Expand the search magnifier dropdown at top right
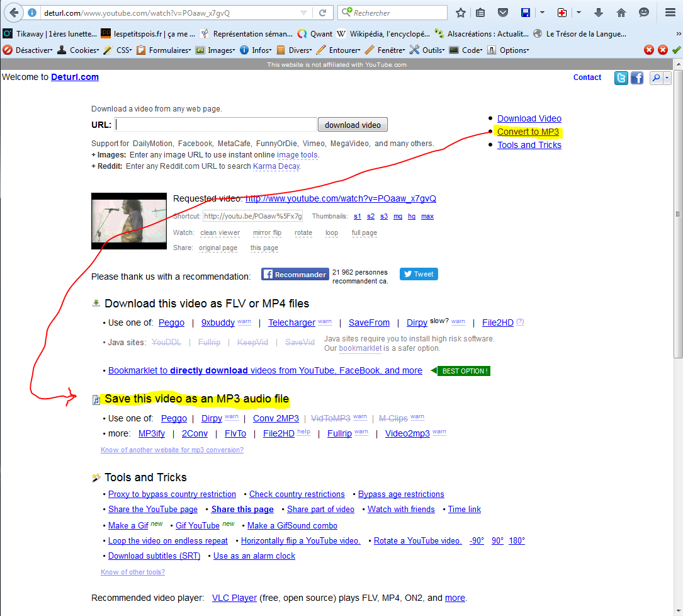The width and height of the screenshot is (683, 616). [x=667, y=78]
